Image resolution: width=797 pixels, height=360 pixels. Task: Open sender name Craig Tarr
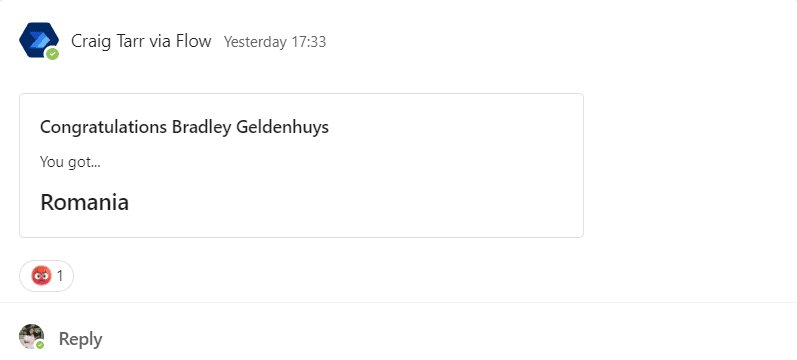[x=108, y=41]
